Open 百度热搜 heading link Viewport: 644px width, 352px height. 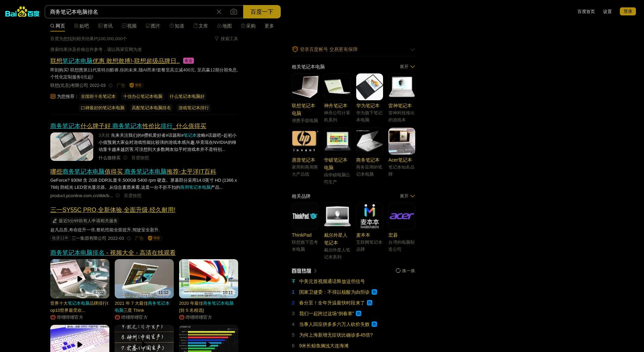(304, 271)
